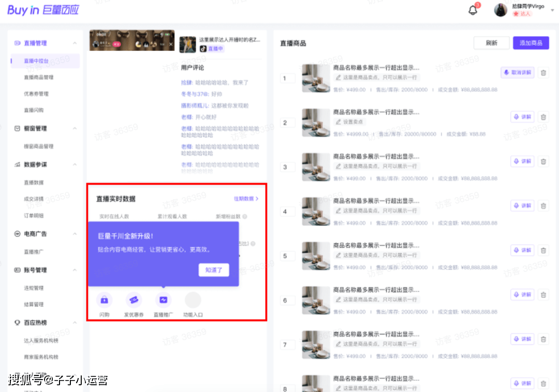Click the 数据参谋 chart icon
This screenshot has width=559, height=392.
[17, 165]
